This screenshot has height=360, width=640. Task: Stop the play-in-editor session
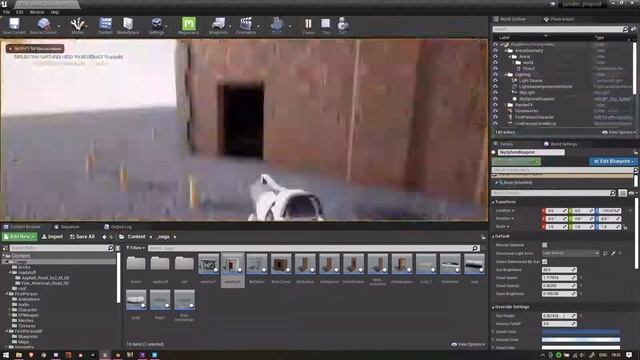(326, 24)
